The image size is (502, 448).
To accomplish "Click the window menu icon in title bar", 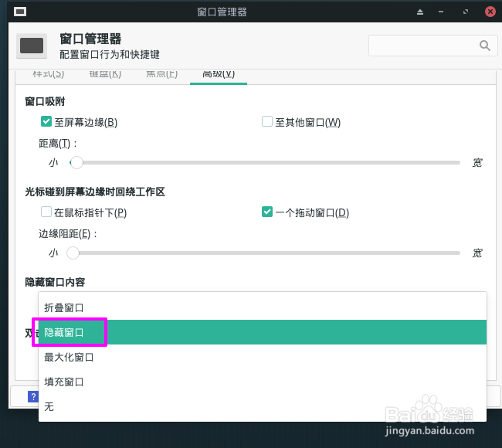I will [20, 12].
